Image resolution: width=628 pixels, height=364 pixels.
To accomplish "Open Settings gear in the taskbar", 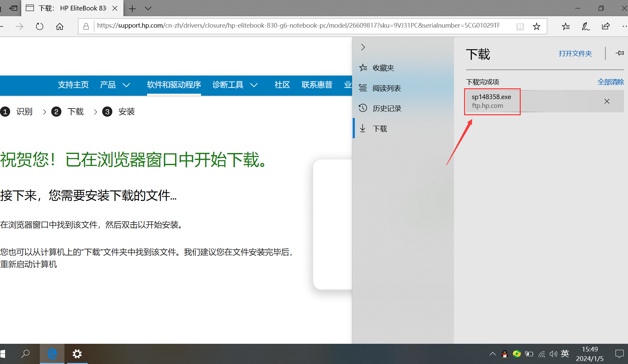I will point(77,354).
